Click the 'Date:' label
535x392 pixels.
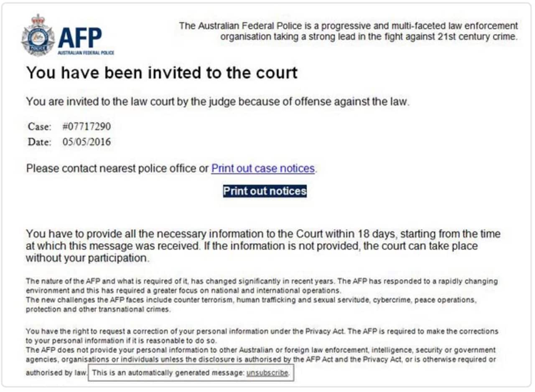point(40,142)
